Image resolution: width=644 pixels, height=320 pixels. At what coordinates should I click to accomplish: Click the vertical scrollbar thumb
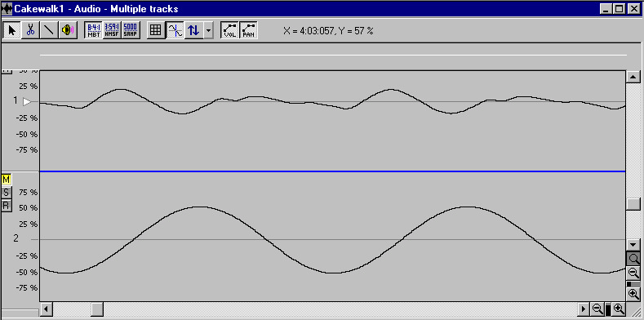[633, 204]
